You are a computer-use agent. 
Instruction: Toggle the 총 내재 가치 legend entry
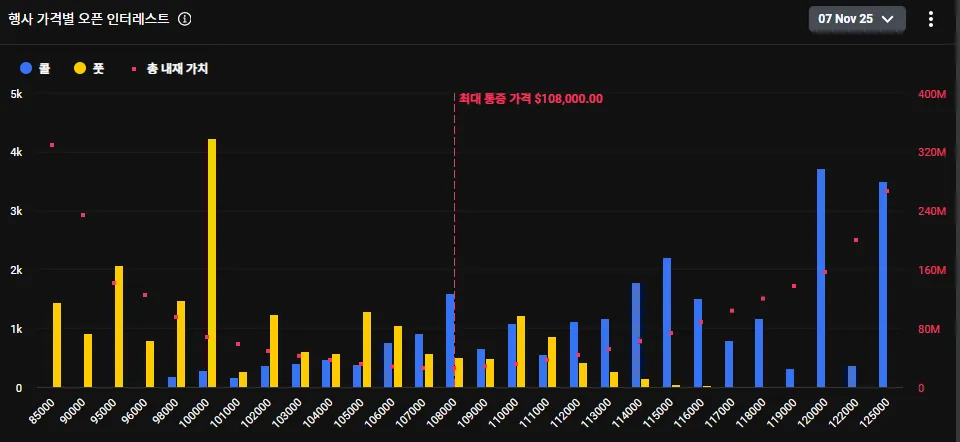pyautogui.click(x=169, y=68)
